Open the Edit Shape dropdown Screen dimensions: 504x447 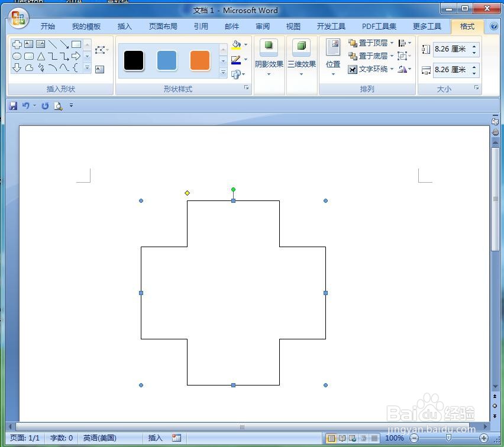click(102, 50)
